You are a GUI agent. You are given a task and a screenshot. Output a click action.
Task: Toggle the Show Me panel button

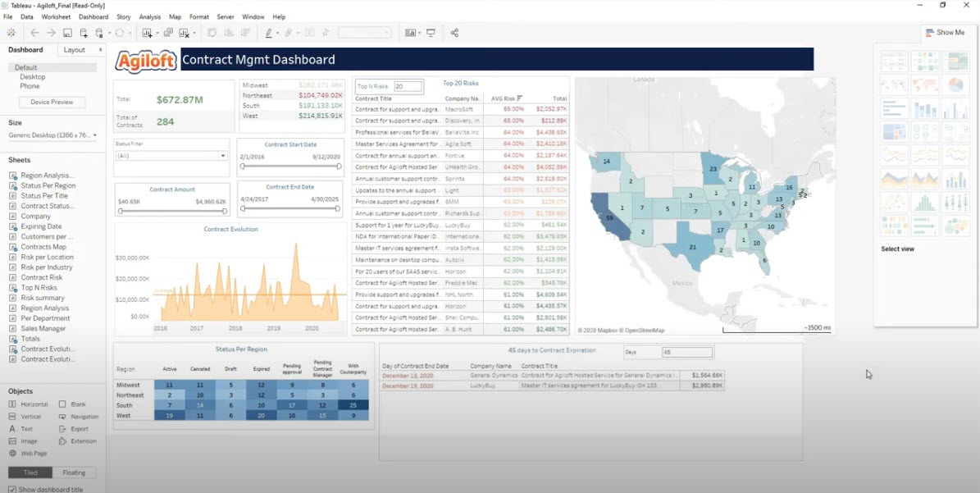[x=946, y=33]
